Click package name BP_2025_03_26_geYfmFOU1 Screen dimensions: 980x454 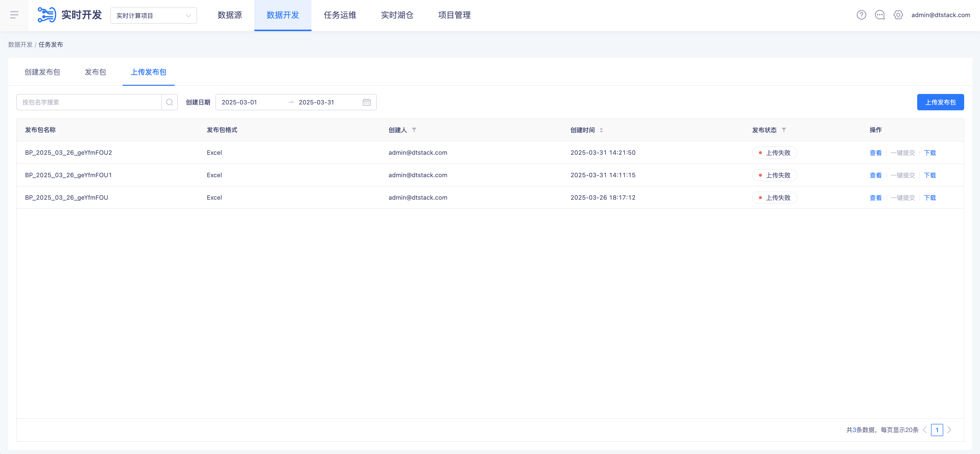tap(68, 175)
